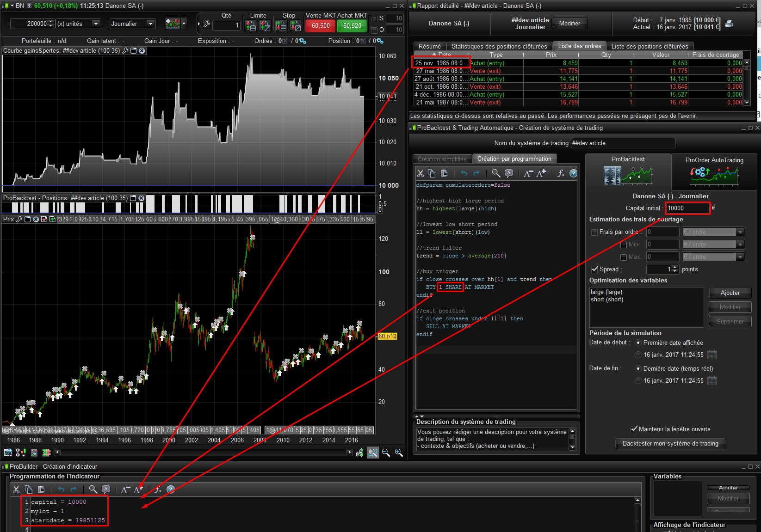Open order settings wrench beside Qté field
Image resolution: width=761 pixels, height=532 pixels.
point(206,24)
